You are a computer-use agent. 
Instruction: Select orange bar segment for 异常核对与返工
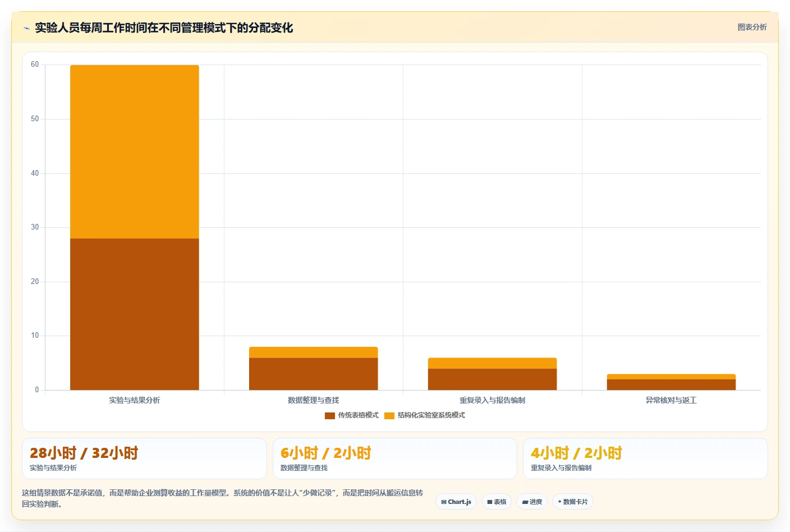(x=671, y=377)
